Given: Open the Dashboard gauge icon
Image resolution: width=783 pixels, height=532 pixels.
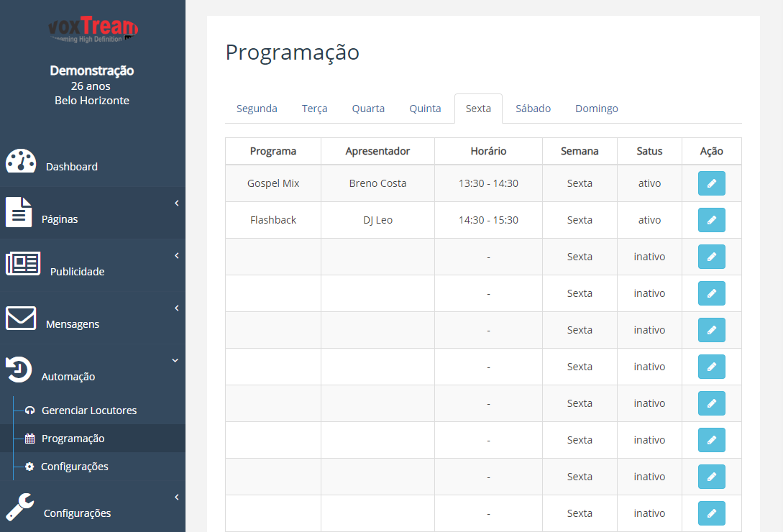Looking at the screenshot, I should click(x=20, y=161).
